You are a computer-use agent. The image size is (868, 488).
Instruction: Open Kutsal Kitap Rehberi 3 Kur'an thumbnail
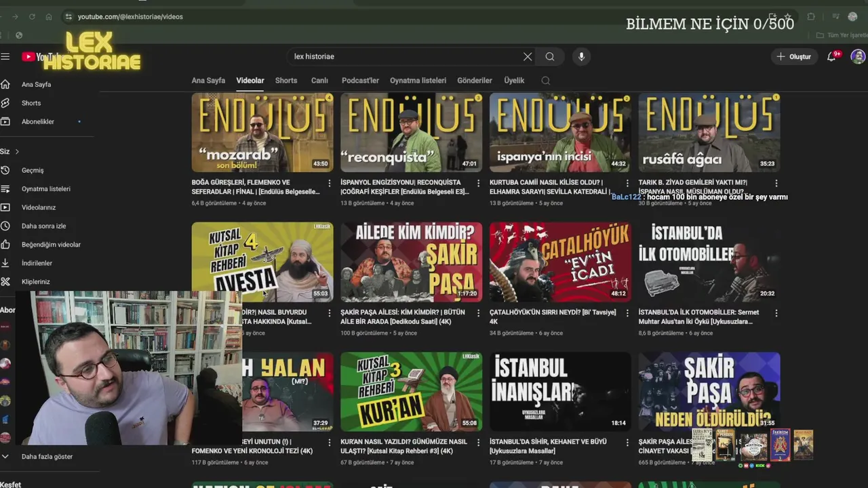pyautogui.click(x=412, y=392)
